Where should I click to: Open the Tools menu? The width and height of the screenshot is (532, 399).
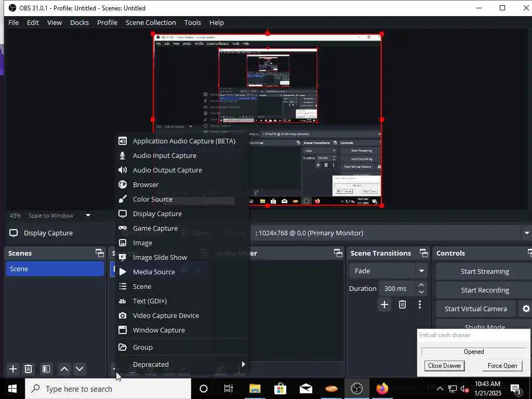click(193, 23)
